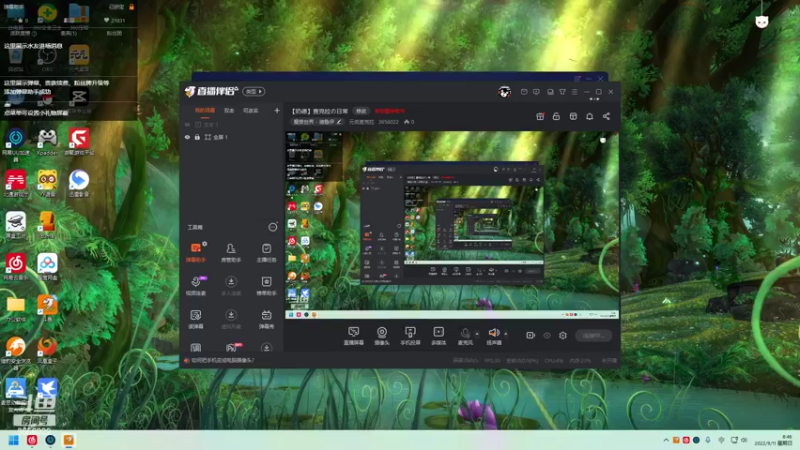
Task: Open the 读弹幕 tool
Action: tap(195, 319)
